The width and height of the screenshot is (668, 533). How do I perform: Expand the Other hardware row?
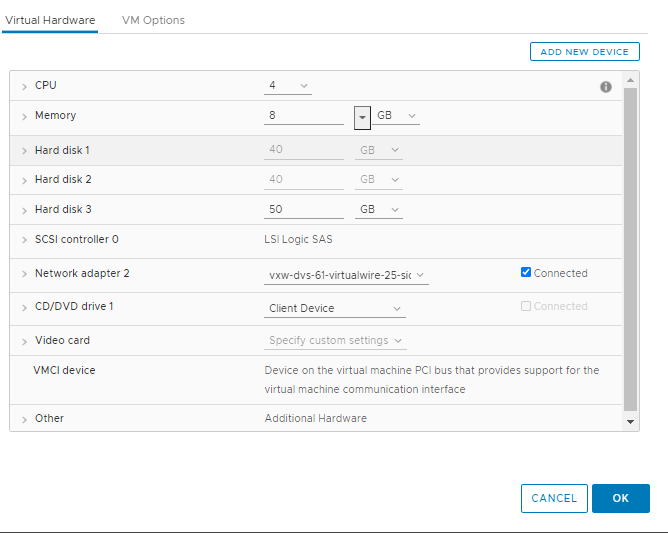[24, 420]
